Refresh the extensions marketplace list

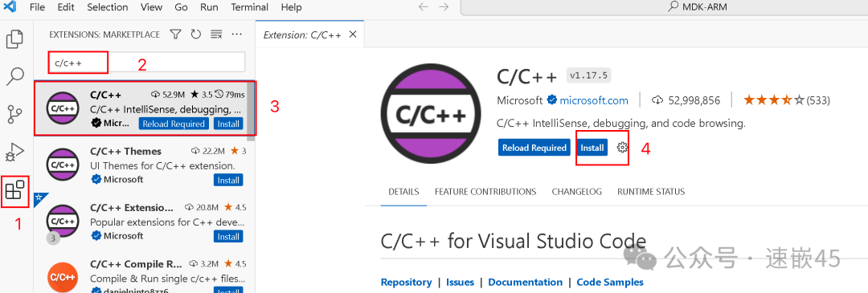(x=195, y=35)
